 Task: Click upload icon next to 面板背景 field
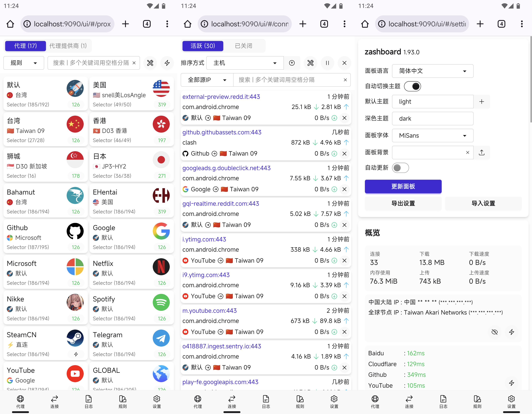482,153
